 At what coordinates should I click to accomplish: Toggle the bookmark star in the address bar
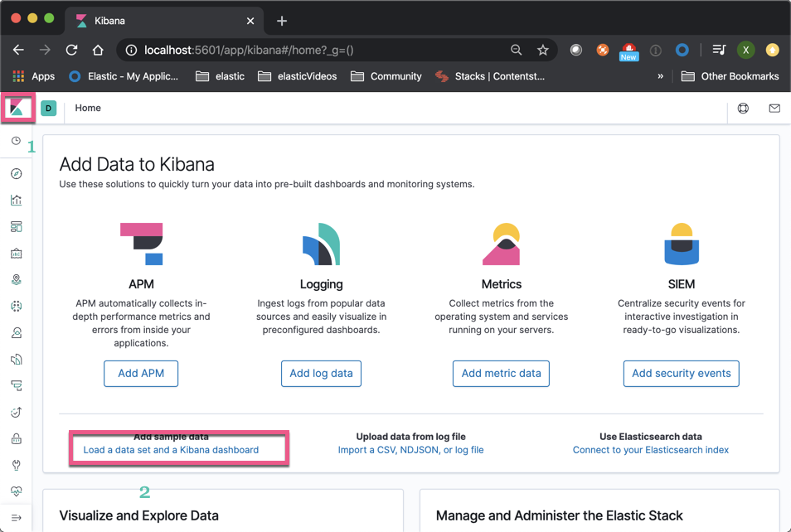tap(543, 50)
